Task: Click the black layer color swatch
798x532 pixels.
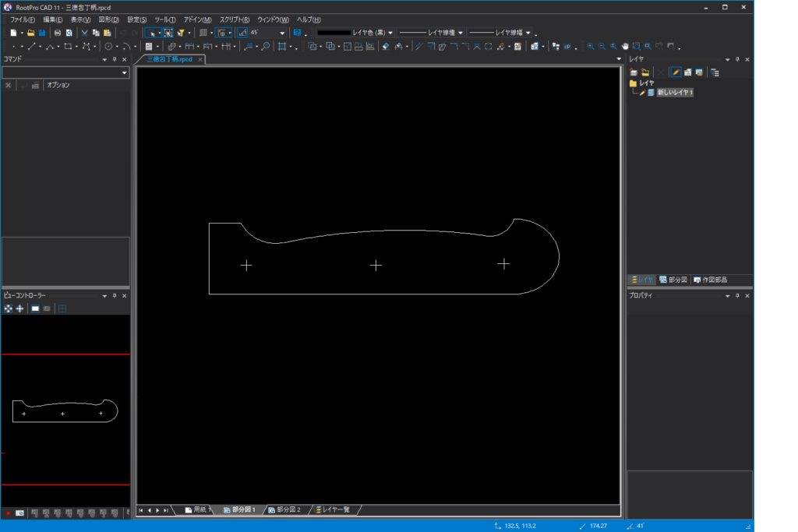Action: (334, 33)
